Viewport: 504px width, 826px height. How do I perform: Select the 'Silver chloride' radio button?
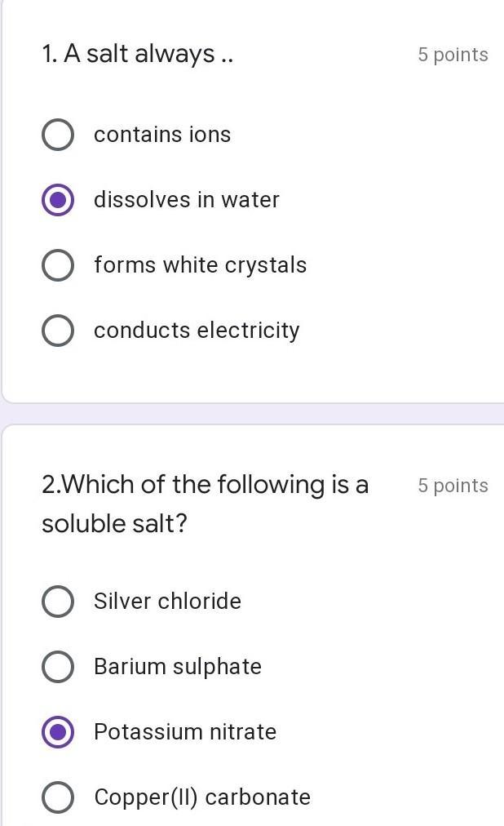tap(57, 602)
